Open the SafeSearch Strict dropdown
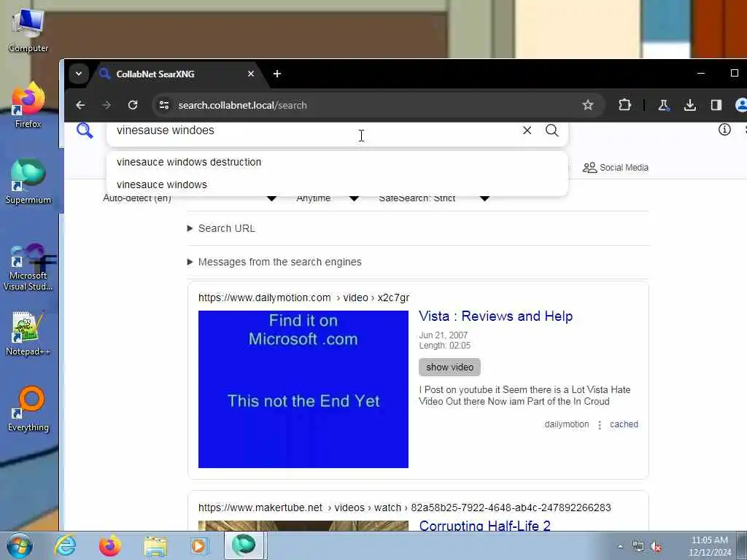Image resolution: width=747 pixels, height=560 pixels. pos(433,198)
